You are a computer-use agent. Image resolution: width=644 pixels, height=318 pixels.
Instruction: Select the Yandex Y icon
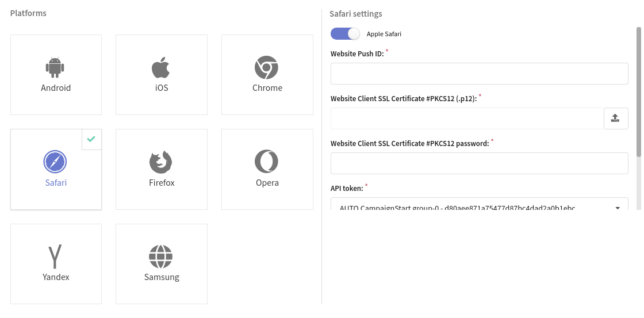point(55,256)
